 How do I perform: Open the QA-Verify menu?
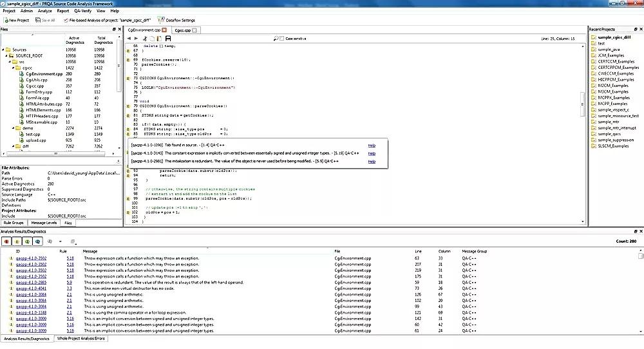[82, 11]
